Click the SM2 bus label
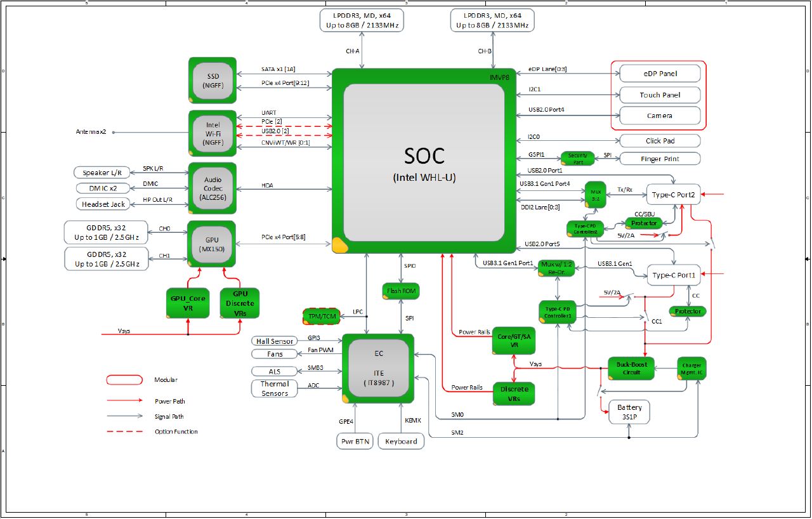The image size is (812, 519). click(x=457, y=433)
